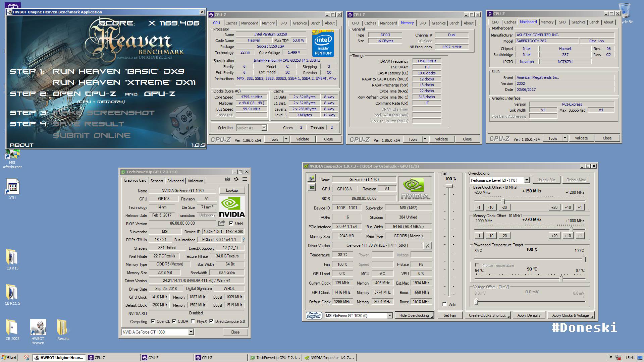This screenshot has width=644, height=362.
Task: Open Tools dropdown arrow in Memory window
Action: (x=425, y=139)
